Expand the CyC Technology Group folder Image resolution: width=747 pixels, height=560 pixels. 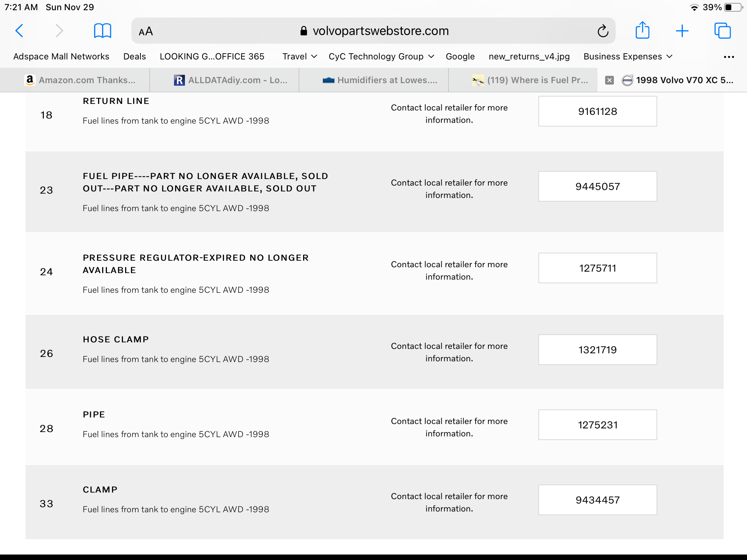(x=381, y=57)
